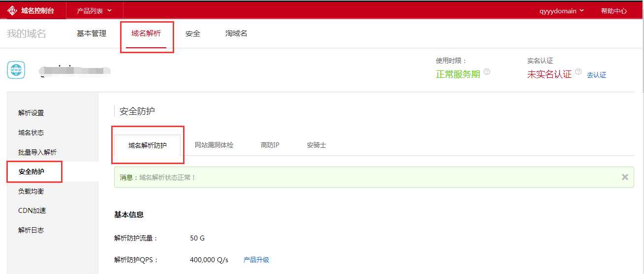Viewport: 644px width, 274px height.
Task: Click the red domain console logo icon
Action: [x=12, y=11]
